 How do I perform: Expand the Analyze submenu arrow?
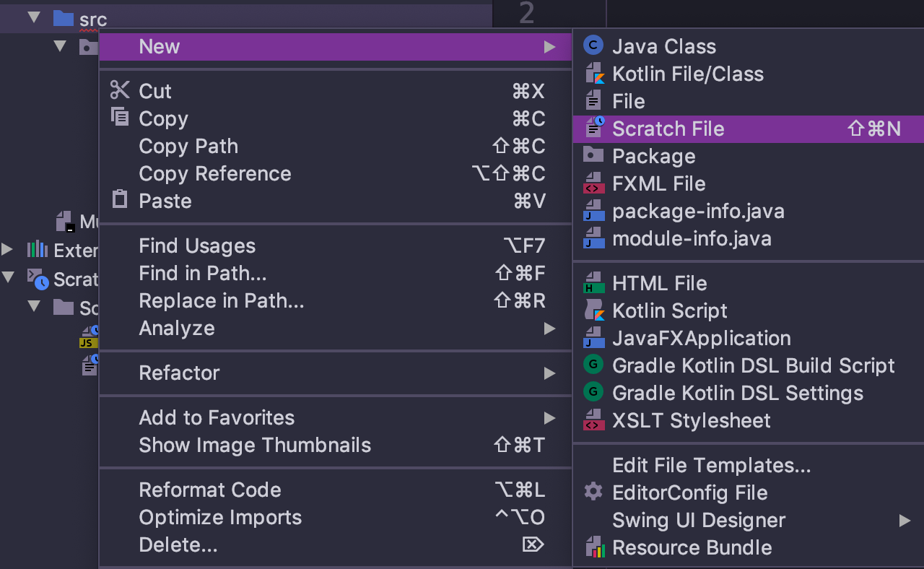tap(549, 329)
